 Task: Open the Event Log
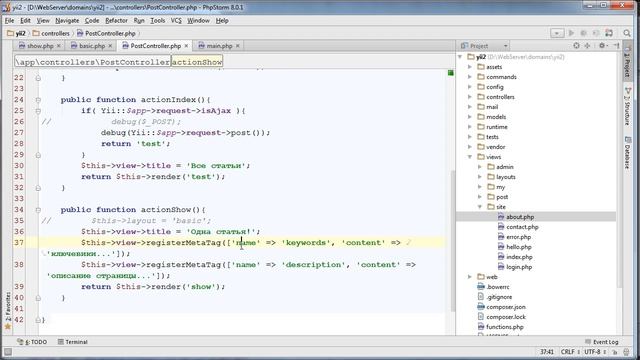pyautogui.click(x=602, y=342)
